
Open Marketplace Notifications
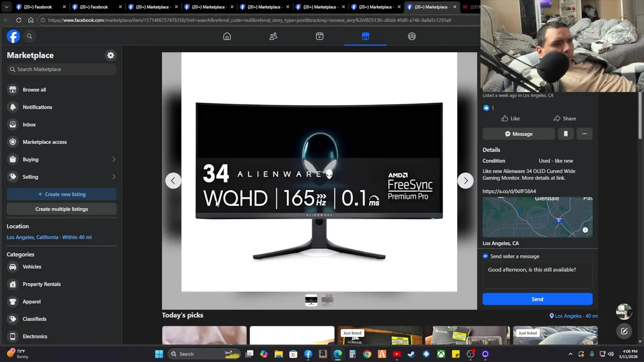click(x=61, y=107)
